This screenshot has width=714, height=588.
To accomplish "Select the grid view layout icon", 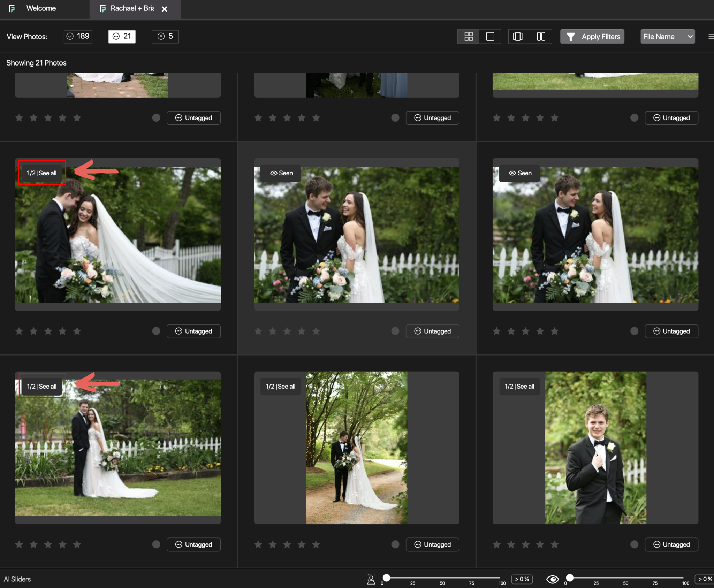I will click(468, 36).
